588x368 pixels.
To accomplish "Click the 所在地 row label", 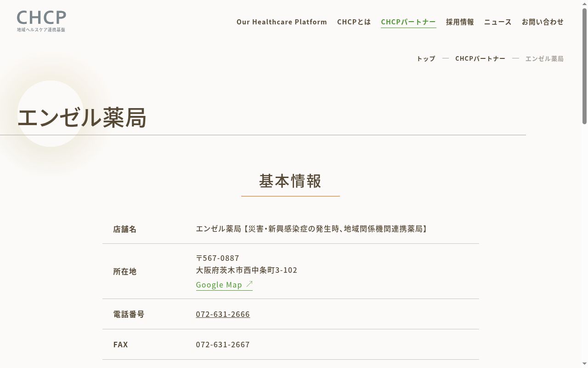I will tap(125, 271).
